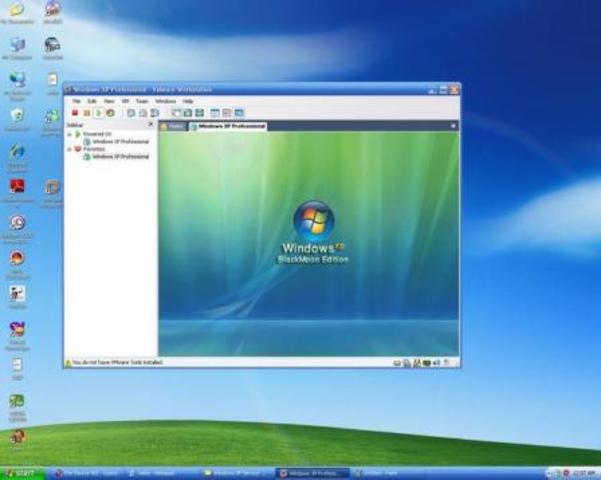Click the Console View toolbar icon
This screenshot has height=480, width=601.
coord(239,113)
